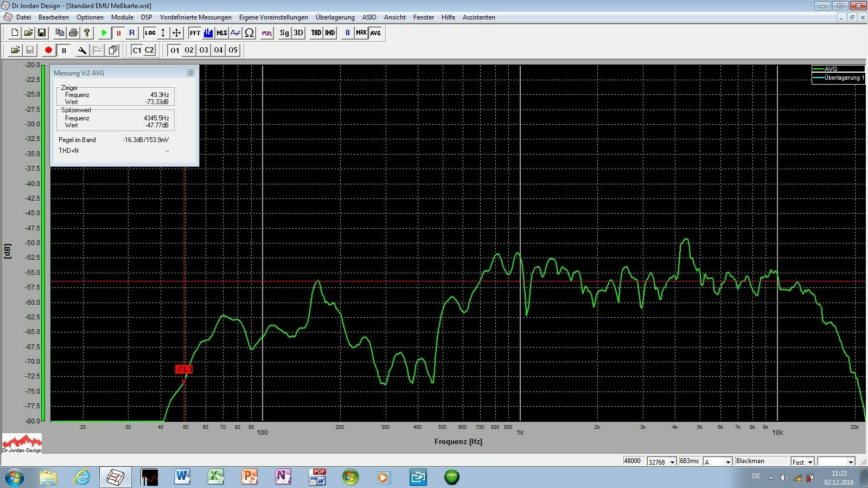
Task: Click the Blackman window field
Action: [x=761, y=461]
